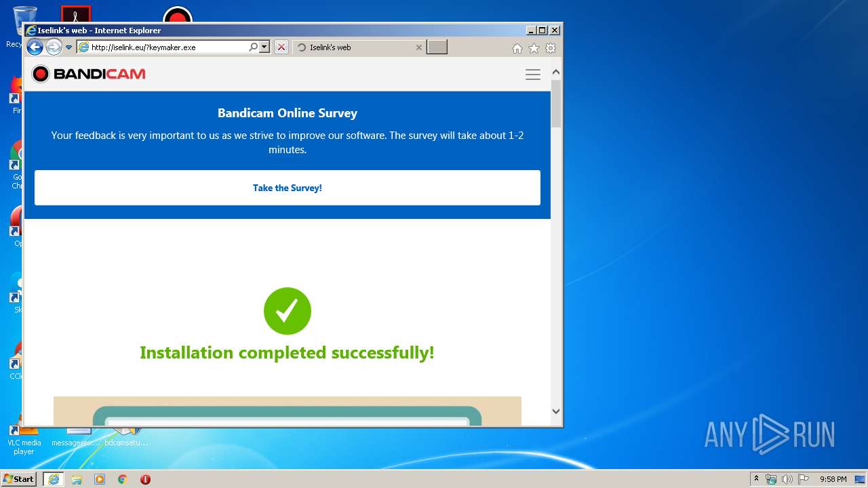Click the IE forward navigation arrow
Viewport: 868px width, 488px height.
(54, 47)
